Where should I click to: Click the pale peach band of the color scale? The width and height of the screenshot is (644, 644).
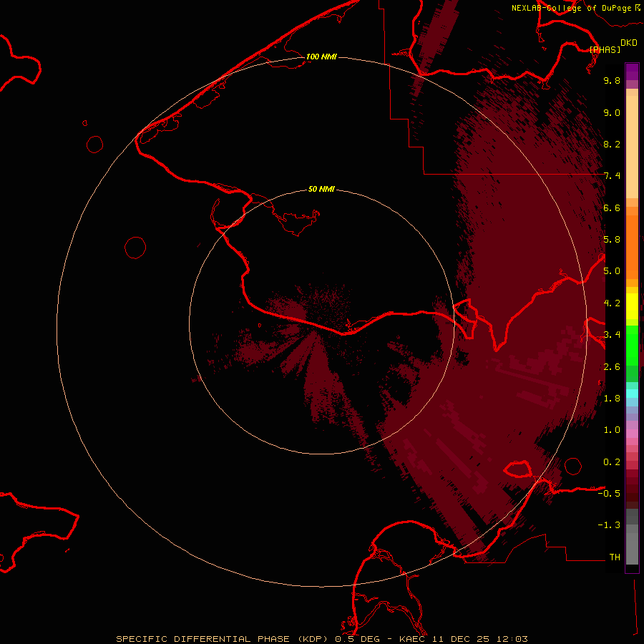[x=632, y=147]
